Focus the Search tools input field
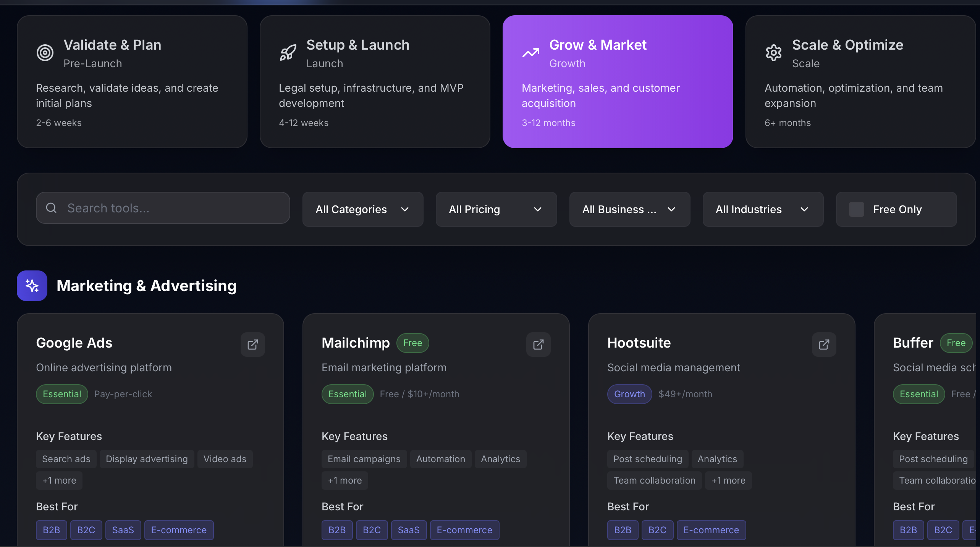 click(163, 208)
